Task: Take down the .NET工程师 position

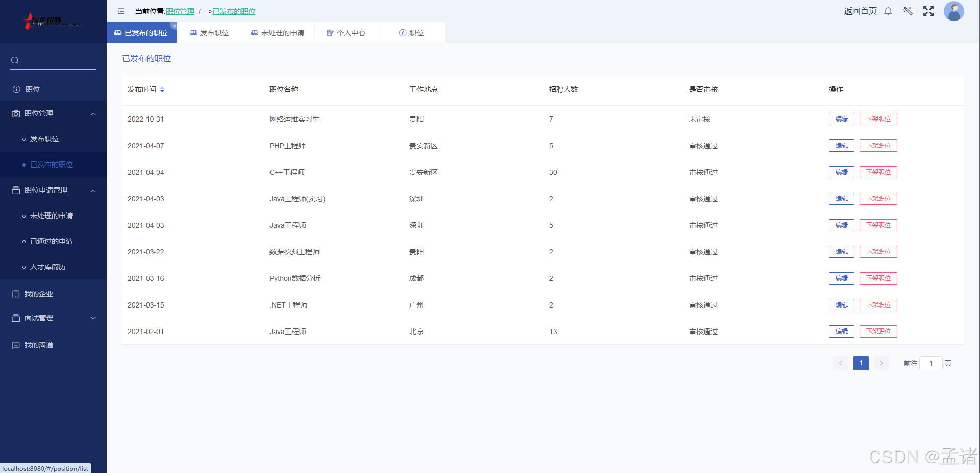Action: point(878,305)
